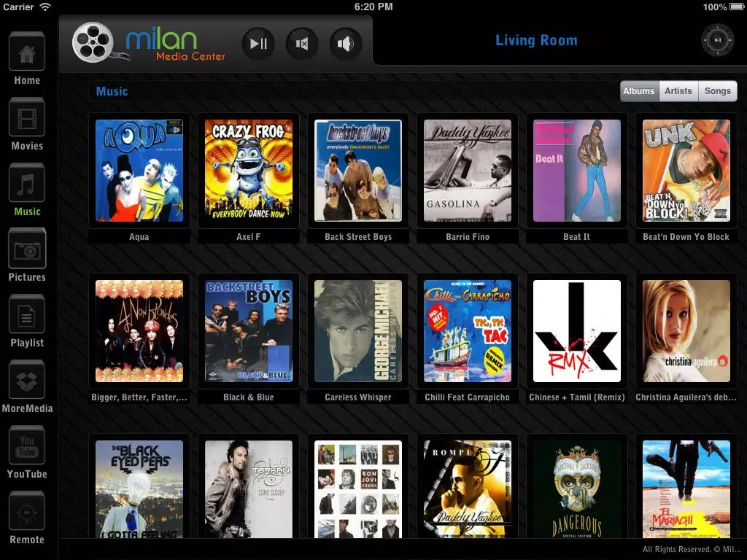Open the El Mariachi album cover
747x560 pixels.
(x=686, y=489)
